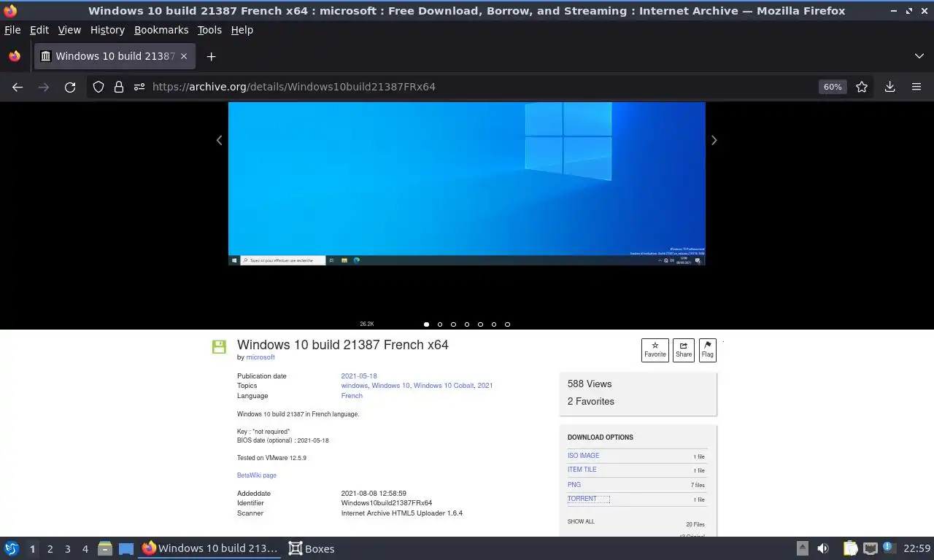
Task: Open the 'windows' topic link
Action: tap(355, 386)
